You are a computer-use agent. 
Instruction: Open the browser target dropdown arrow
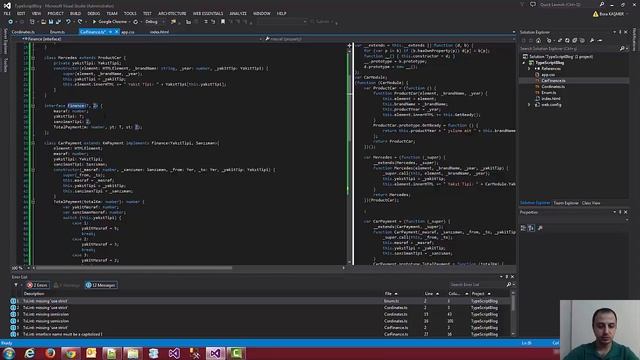(130, 22)
